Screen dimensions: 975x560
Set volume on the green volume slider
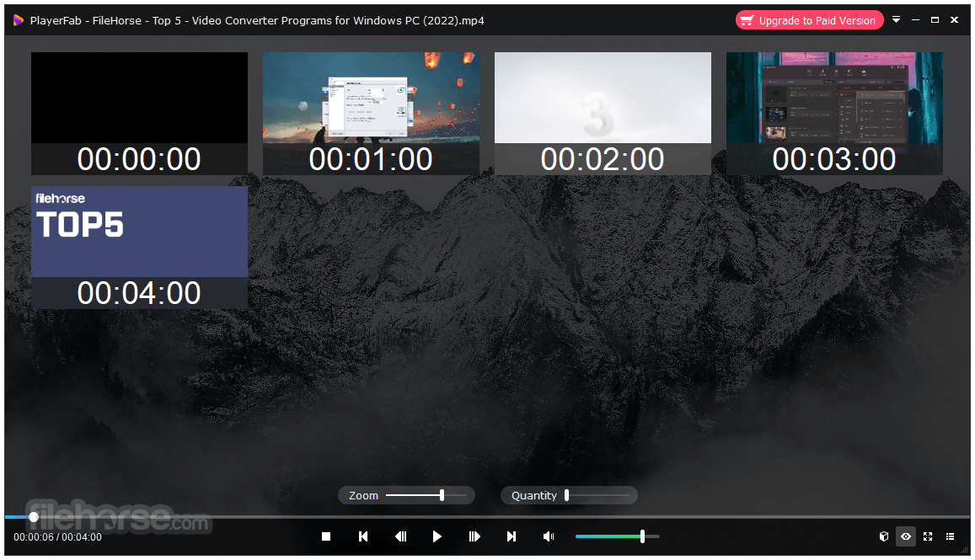[617, 536]
